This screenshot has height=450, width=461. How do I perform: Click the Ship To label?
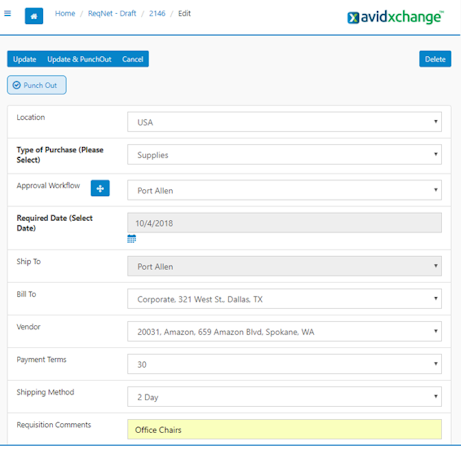tap(29, 261)
